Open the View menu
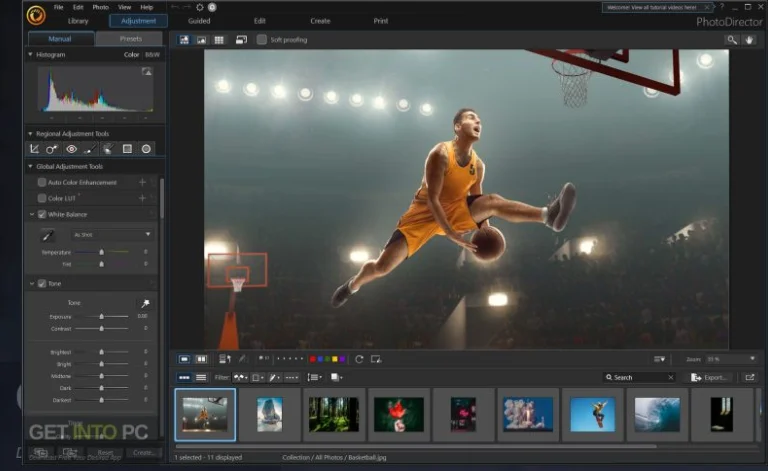Screen dimensions: 768x471 click(124, 7)
